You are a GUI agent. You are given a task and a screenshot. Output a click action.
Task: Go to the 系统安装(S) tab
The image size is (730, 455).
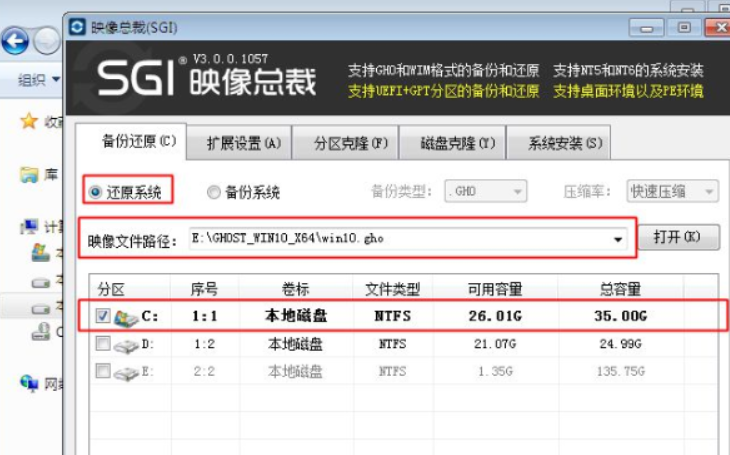565,144
